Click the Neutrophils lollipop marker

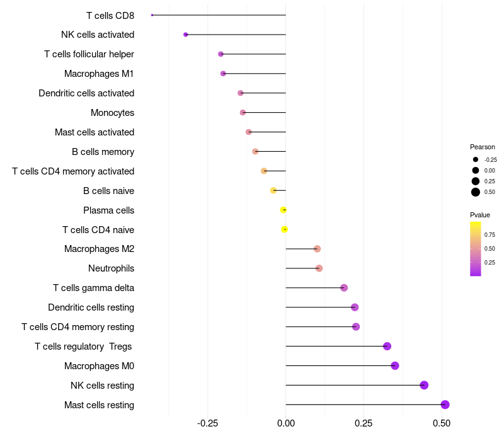[319, 268]
